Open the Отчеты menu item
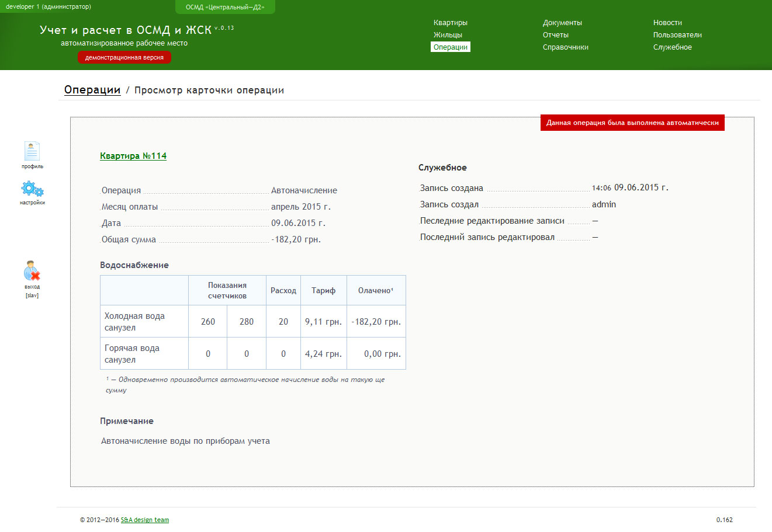This screenshot has width=772, height=532. pyautogui.click(x=555, y=35)
